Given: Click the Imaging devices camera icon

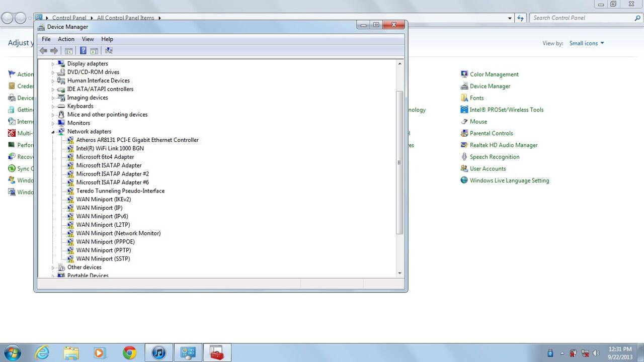Looking at the screenshot, I should coord(61,98).
